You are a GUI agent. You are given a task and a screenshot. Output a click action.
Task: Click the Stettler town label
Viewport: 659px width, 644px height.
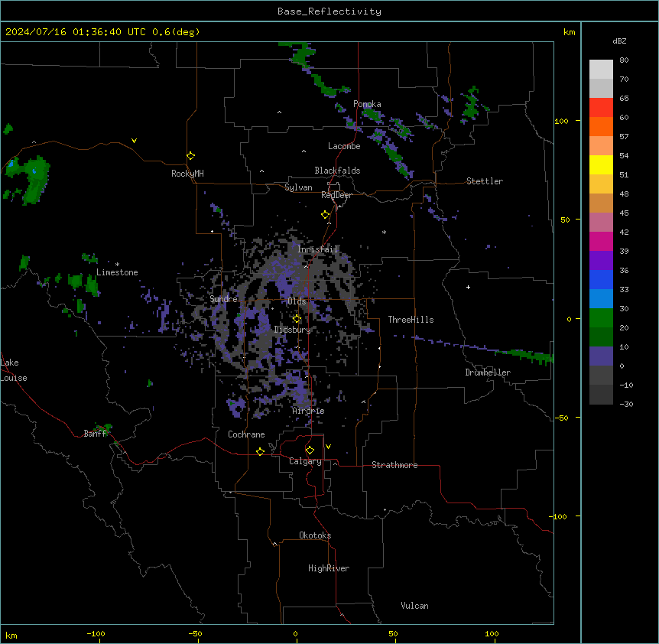click(485, 181)
